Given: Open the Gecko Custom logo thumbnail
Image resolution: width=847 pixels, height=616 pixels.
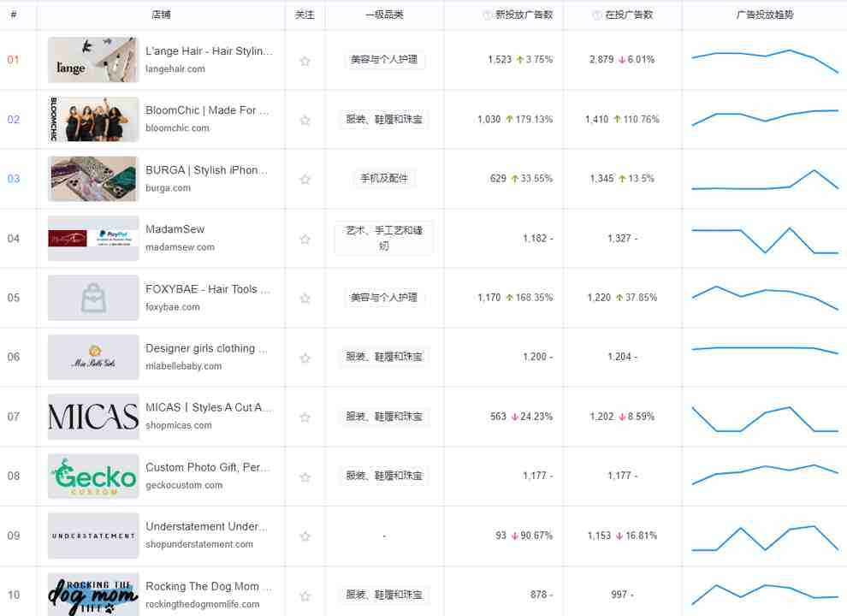Looking at the screenshot, I should coord(93,476).
